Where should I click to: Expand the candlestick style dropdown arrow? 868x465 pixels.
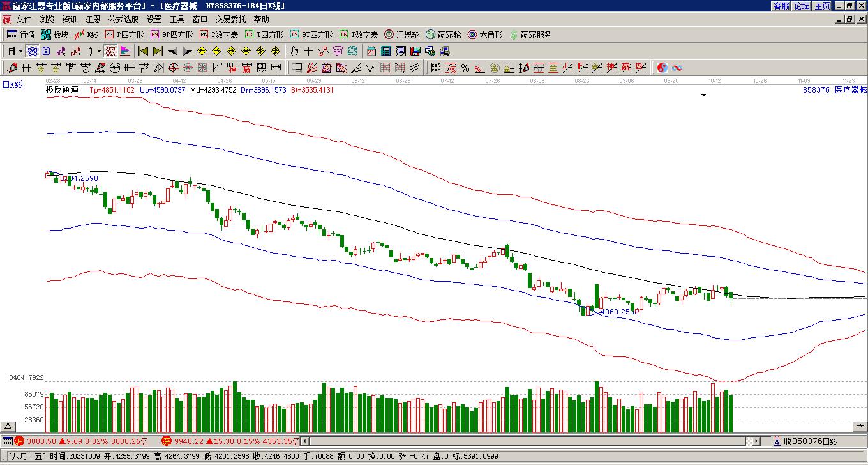(x=99, y=51)
